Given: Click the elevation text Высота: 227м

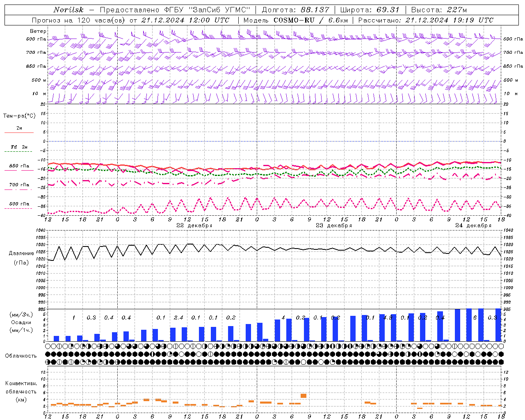Looking at the screenshot, I should (439, 10).
